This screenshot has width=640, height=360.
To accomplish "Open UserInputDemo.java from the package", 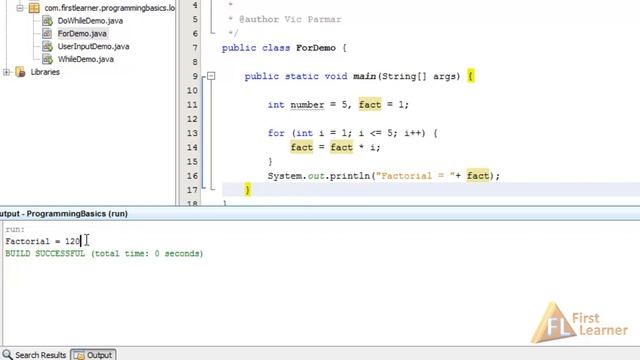I will [93, 47].
